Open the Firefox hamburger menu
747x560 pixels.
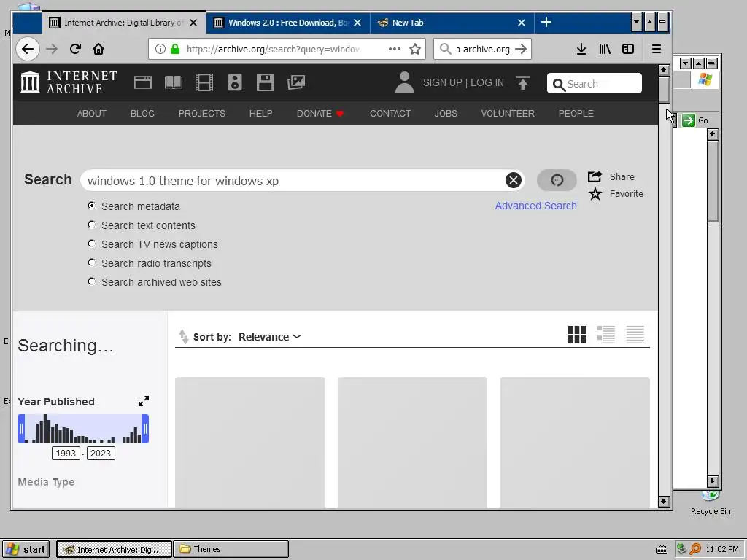657,49
